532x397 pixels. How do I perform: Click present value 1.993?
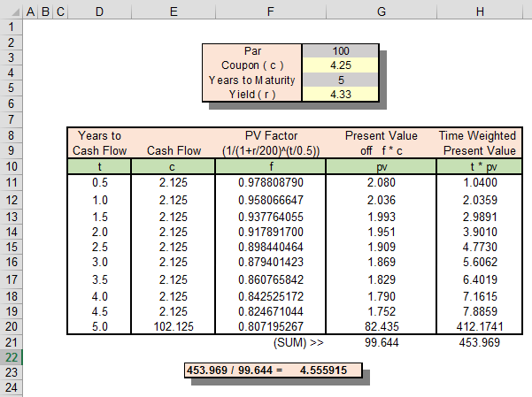[382, 217]
